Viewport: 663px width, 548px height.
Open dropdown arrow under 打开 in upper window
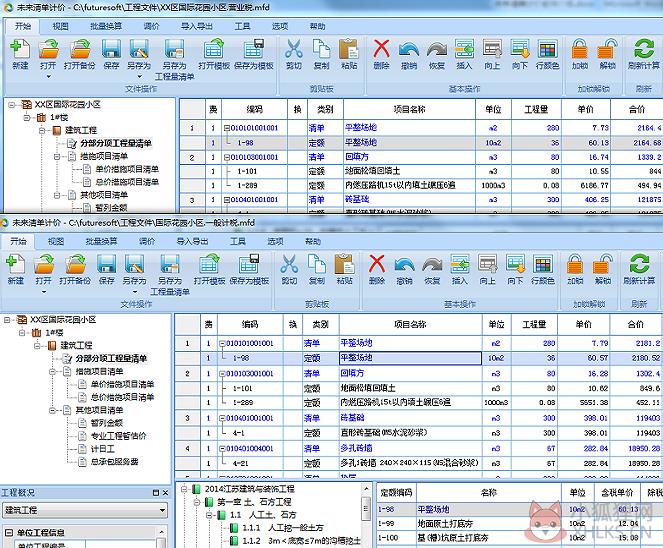click(x=49, y=77)
